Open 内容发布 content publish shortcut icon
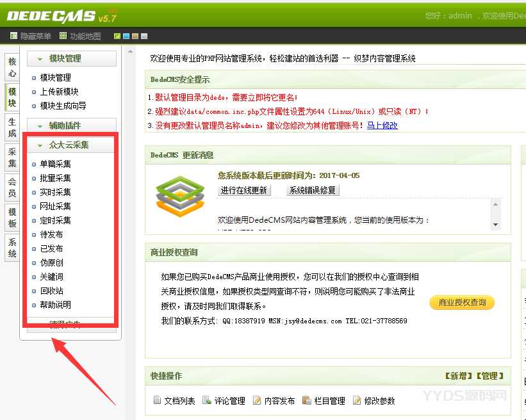Viewport: 526px width, 420px height. click(x=257, y=401)
